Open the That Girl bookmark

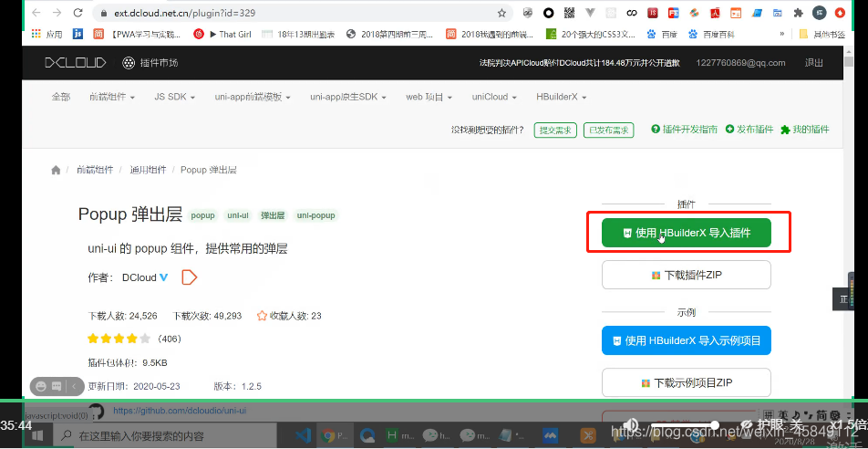tap(222, 35)
